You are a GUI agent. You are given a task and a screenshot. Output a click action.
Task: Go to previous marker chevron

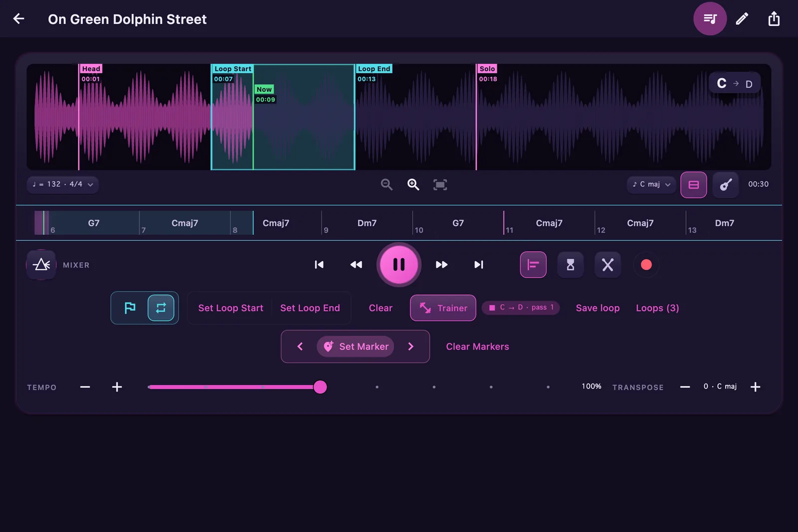[x=300, y=347]
